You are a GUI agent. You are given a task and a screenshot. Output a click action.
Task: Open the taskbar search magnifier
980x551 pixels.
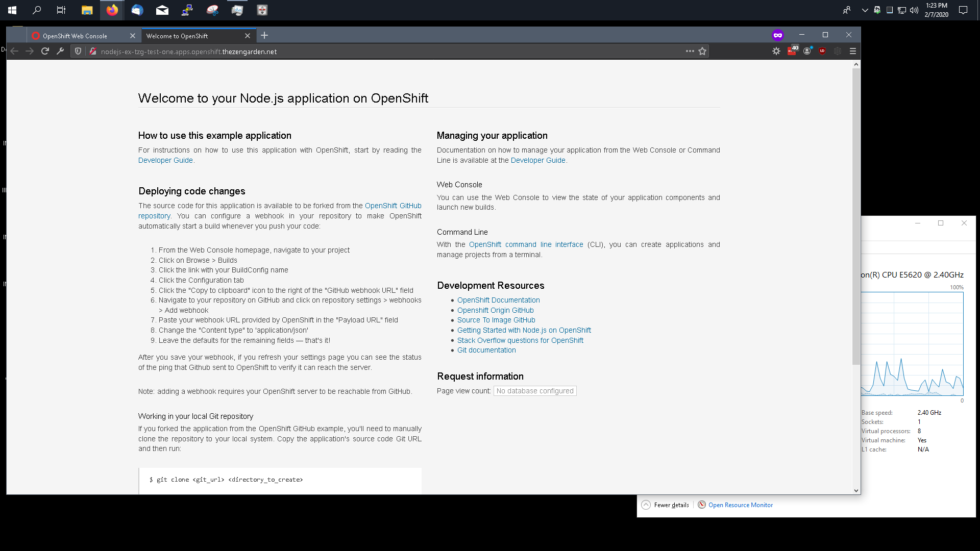(x=37, y=10)
